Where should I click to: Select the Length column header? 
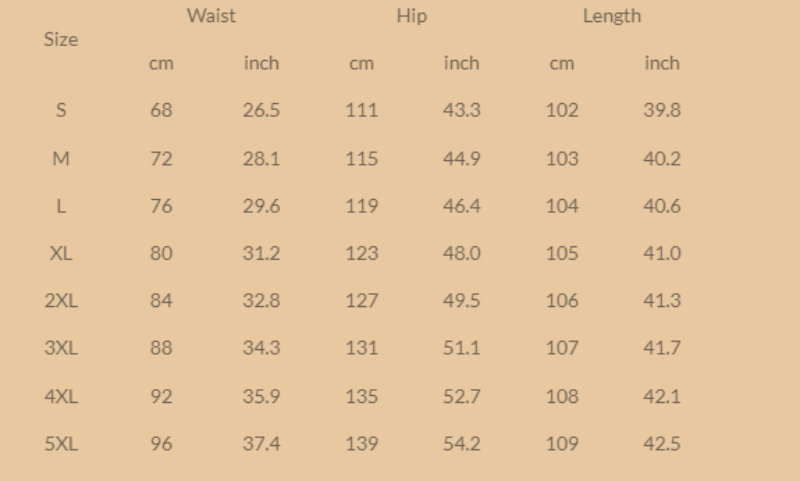coord(611,16)
